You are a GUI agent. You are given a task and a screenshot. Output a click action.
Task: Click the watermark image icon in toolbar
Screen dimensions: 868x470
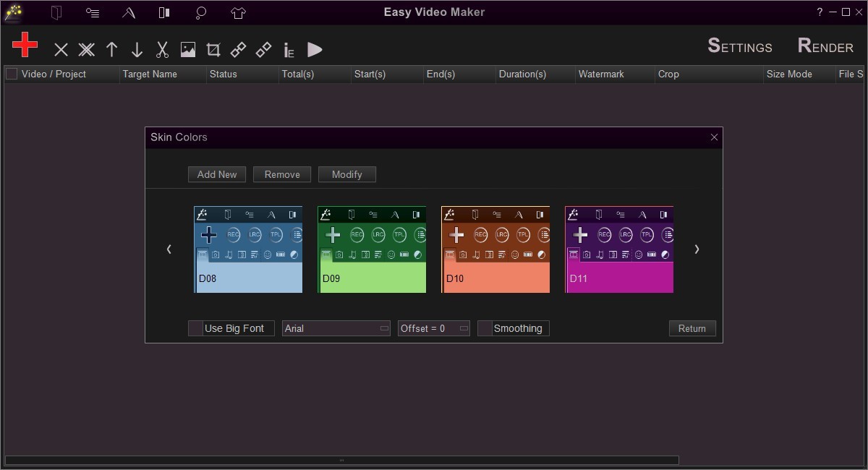(187, 49)
